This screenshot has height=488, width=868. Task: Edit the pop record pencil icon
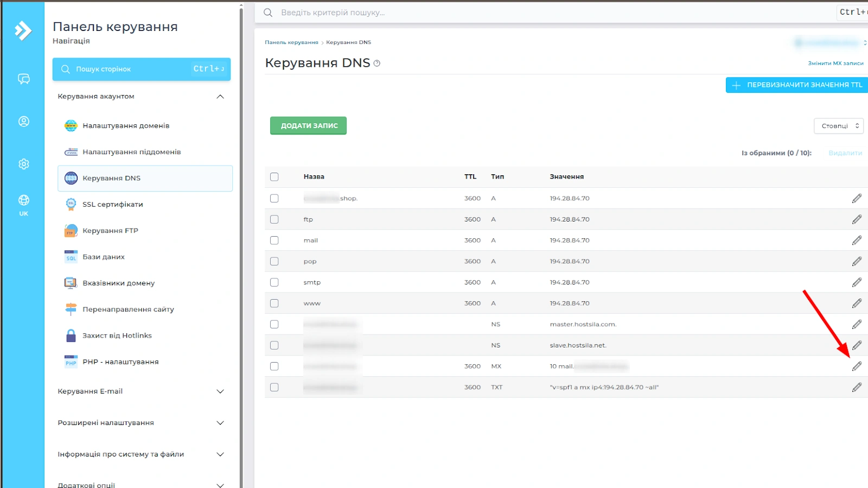point(857,262)
